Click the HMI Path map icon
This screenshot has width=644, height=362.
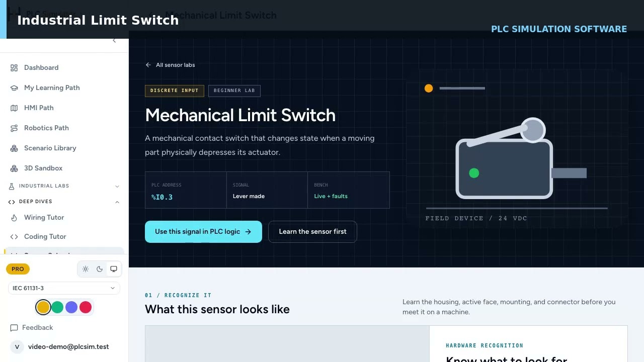14,108
